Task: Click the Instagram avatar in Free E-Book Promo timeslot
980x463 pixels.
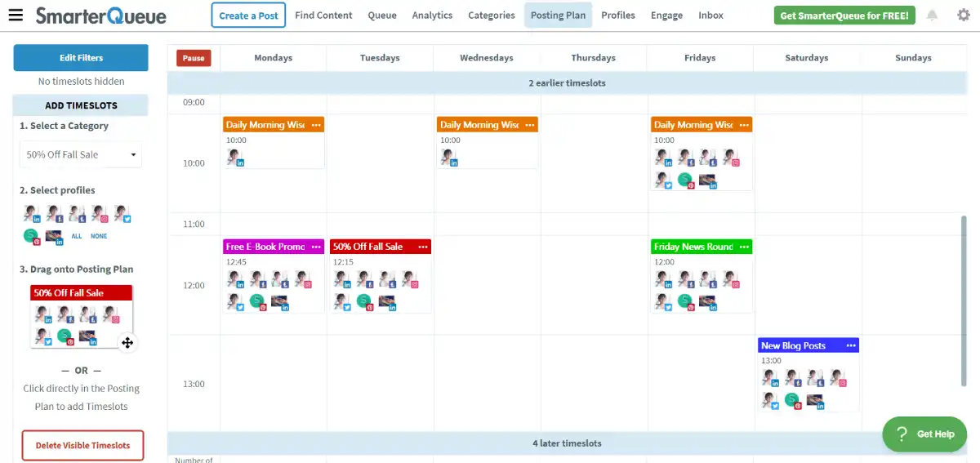Action: pyautogui.click(x=303, y=279)
